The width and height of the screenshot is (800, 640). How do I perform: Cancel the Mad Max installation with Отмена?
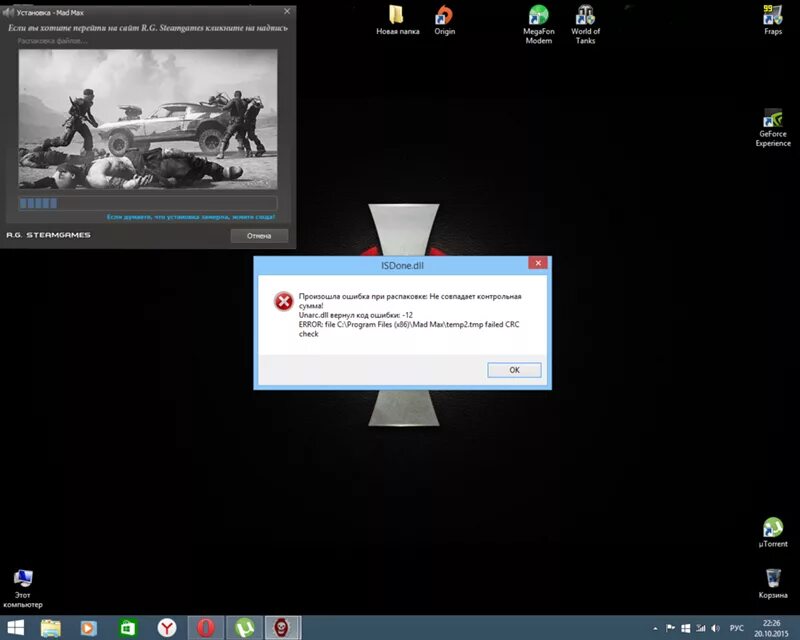259,236
